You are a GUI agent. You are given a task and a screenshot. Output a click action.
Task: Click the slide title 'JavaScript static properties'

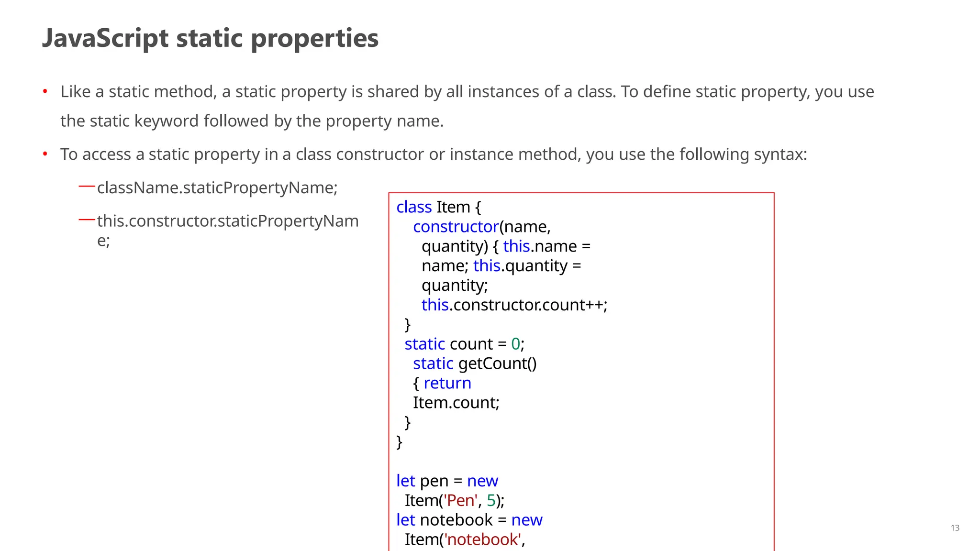(210, 38)
